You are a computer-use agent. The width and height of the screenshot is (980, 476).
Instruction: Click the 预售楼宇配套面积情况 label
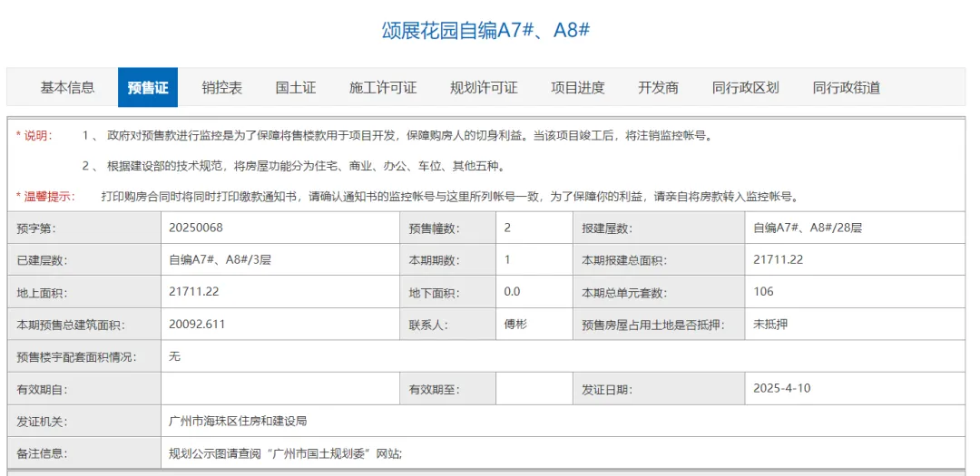[76, 358]
